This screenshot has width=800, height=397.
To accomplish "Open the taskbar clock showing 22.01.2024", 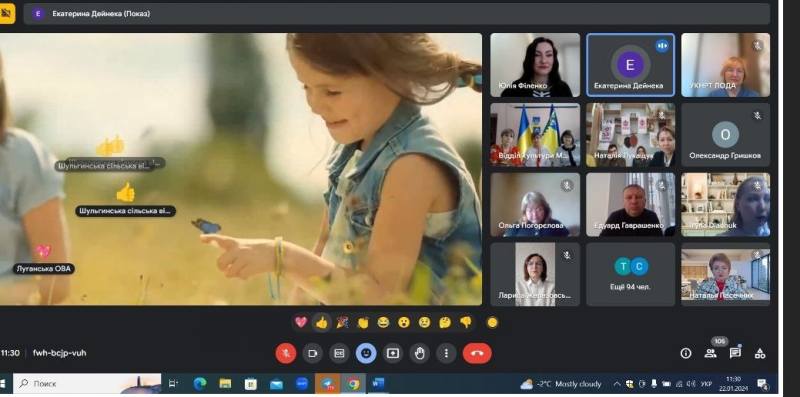I will [x=734, y=384].
